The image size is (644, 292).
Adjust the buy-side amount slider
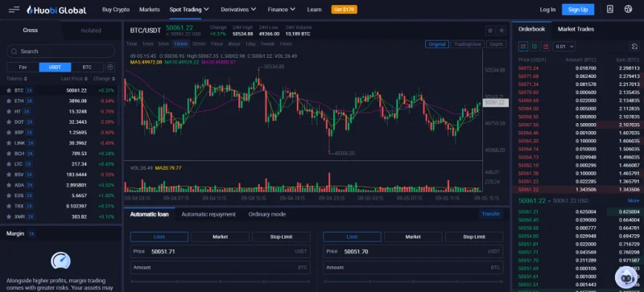coord(220,282)
